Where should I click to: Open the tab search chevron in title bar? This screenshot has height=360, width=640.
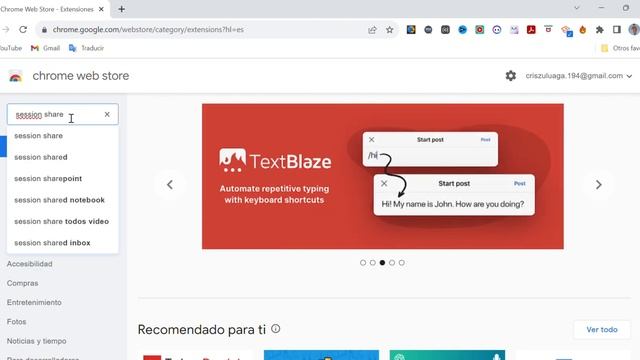[577, 8]
